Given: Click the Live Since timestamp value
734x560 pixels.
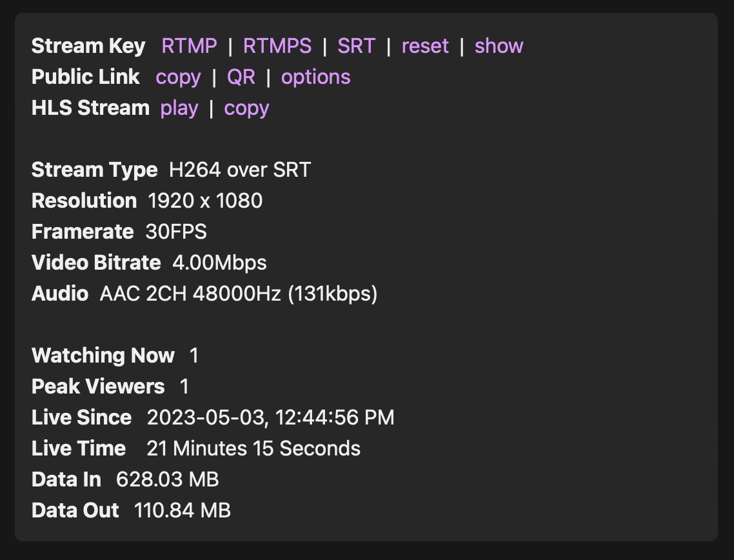Looking at the screenshot, I should pyautogui.click(x=270, y=417).
